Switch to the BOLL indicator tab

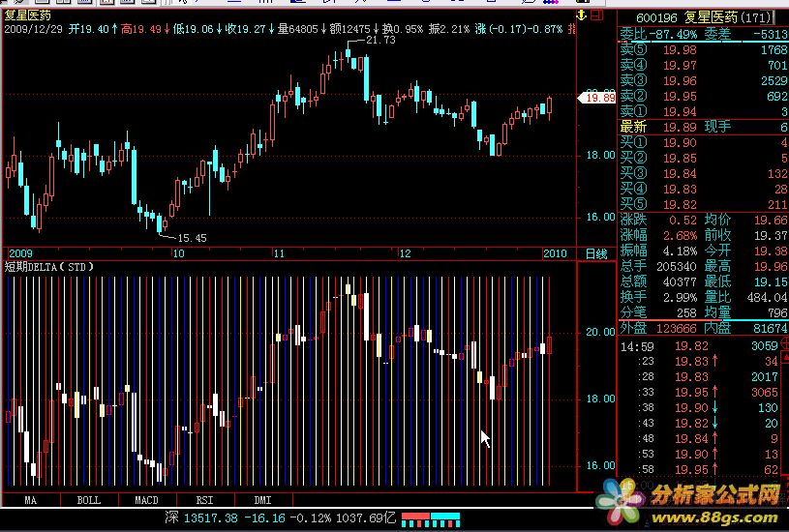tap(89, 500)
